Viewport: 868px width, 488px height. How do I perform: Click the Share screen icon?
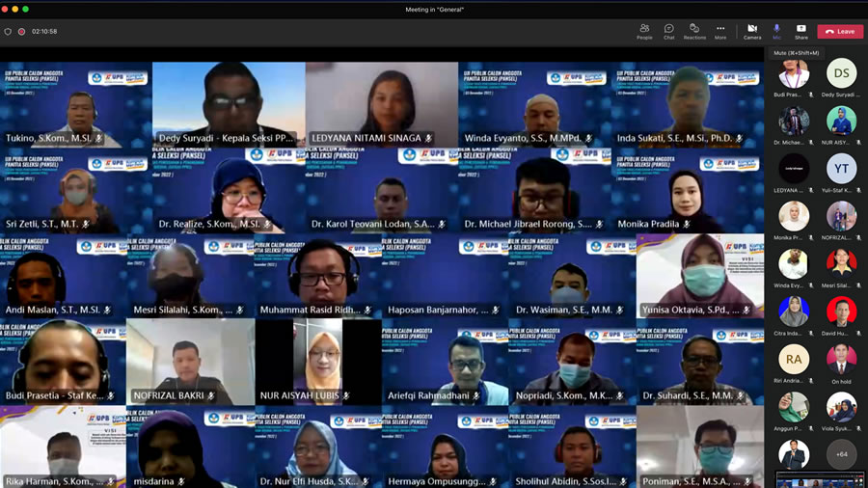pos(800,31)
